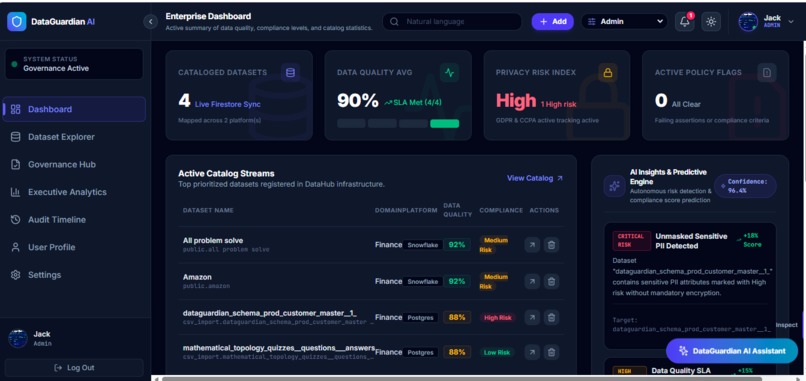This screenshot has height=381, width=806.
Task: Go to Governance Hub
Action: (74, 165)
